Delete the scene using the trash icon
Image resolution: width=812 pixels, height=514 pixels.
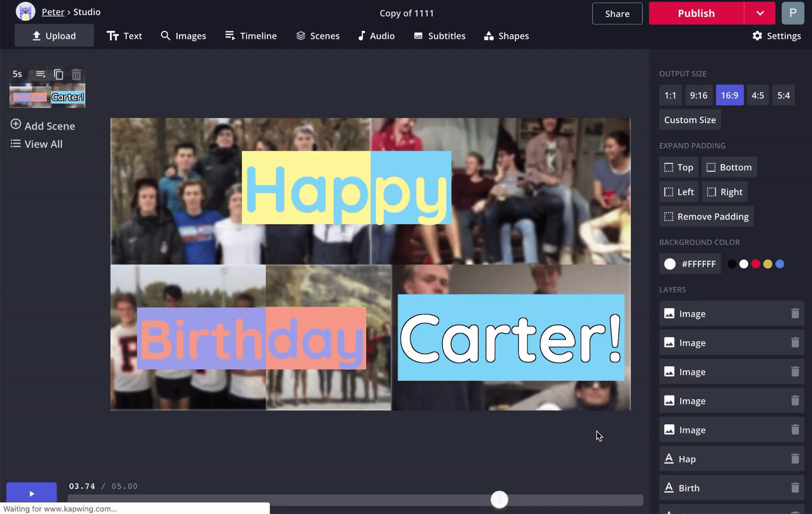tap(76, 75)
